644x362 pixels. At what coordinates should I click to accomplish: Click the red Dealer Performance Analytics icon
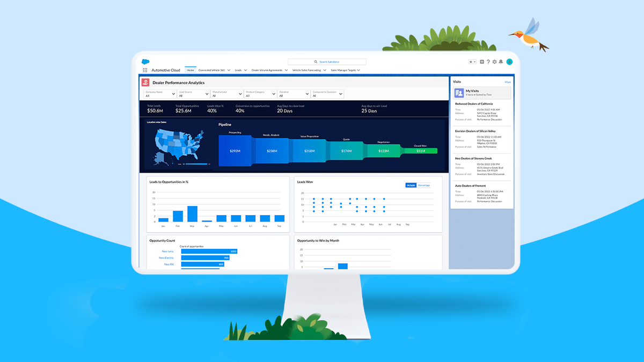tap(145, 83)
